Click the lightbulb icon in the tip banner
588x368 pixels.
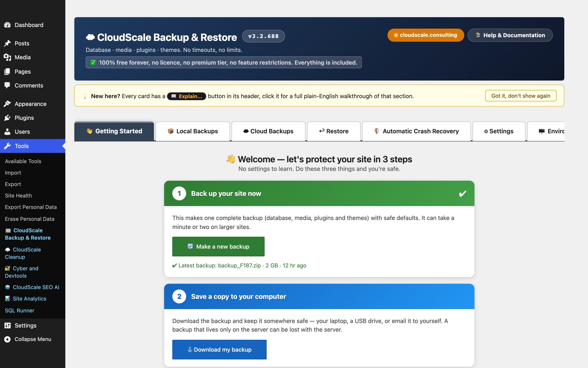tap(85, 96)
